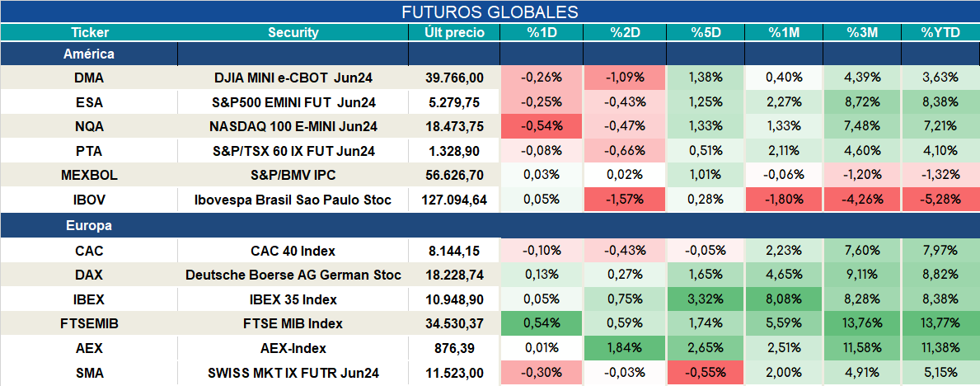The width and height of the screenshot is (980, 386).
Task: Select the %1D column header
Action: 542,33
